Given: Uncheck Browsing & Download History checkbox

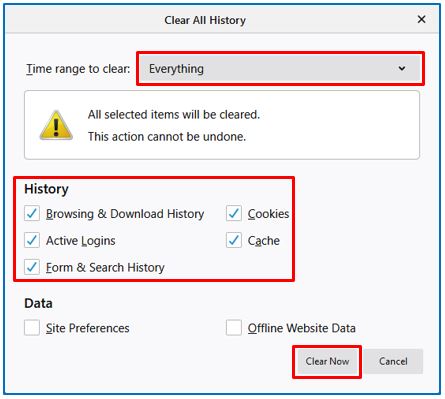Looking at the screenshot, I should coord(32,214).
